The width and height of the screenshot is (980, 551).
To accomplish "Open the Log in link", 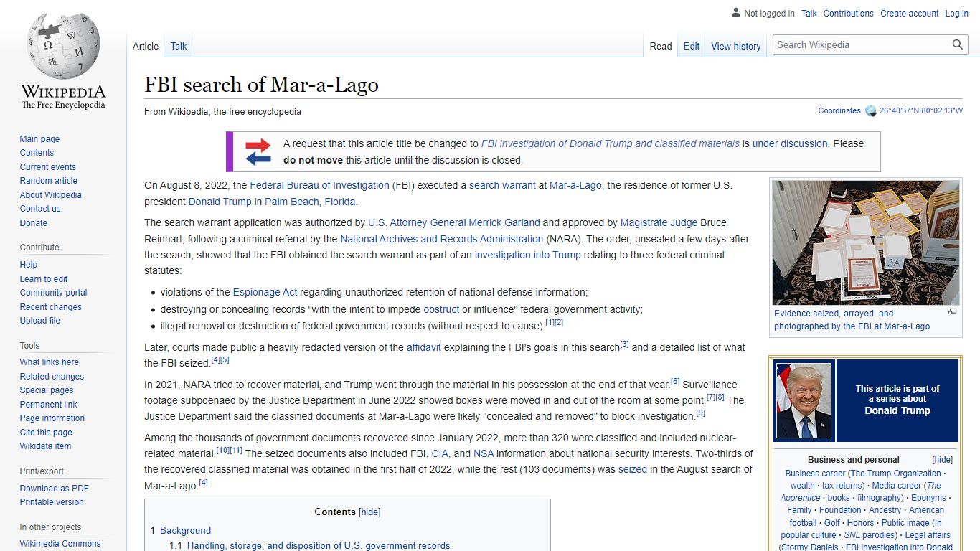I will (x=956, y=14).
